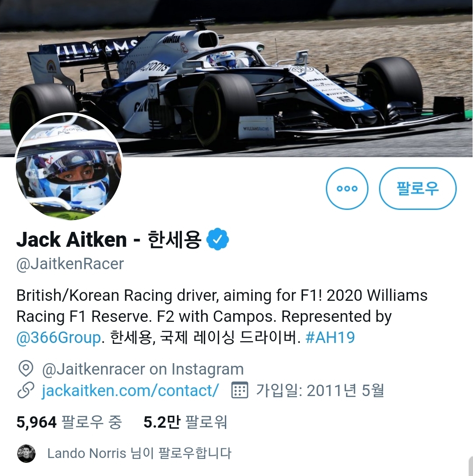The height and width of the screenshot is (476, 473).
Task: View the 5.2만 팔로워 followers list
Action: pos(185,422)
